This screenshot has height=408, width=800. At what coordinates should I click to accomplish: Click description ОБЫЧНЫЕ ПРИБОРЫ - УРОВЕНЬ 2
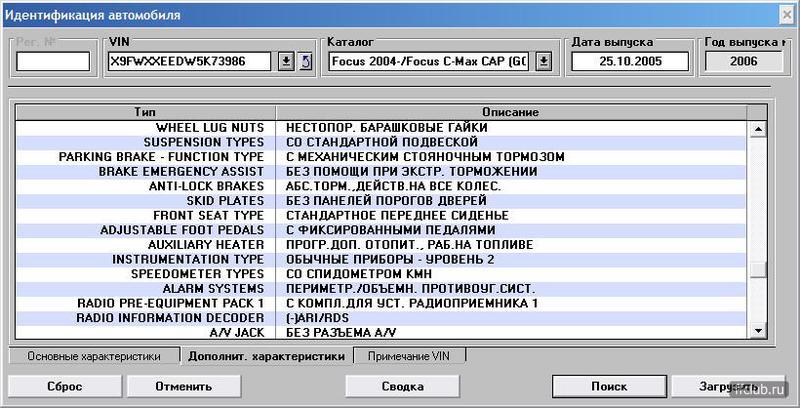click(x=390, y=260)
